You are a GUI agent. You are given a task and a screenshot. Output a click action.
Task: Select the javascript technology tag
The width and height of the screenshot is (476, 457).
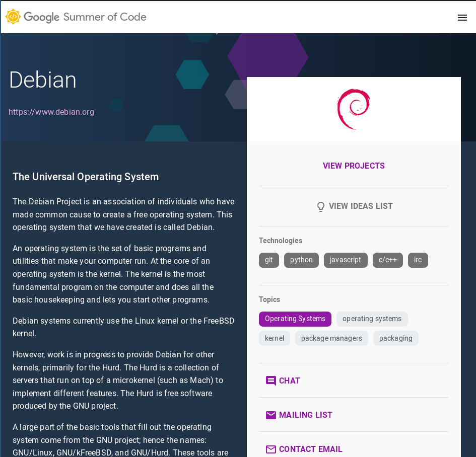[x=346, y=260]
